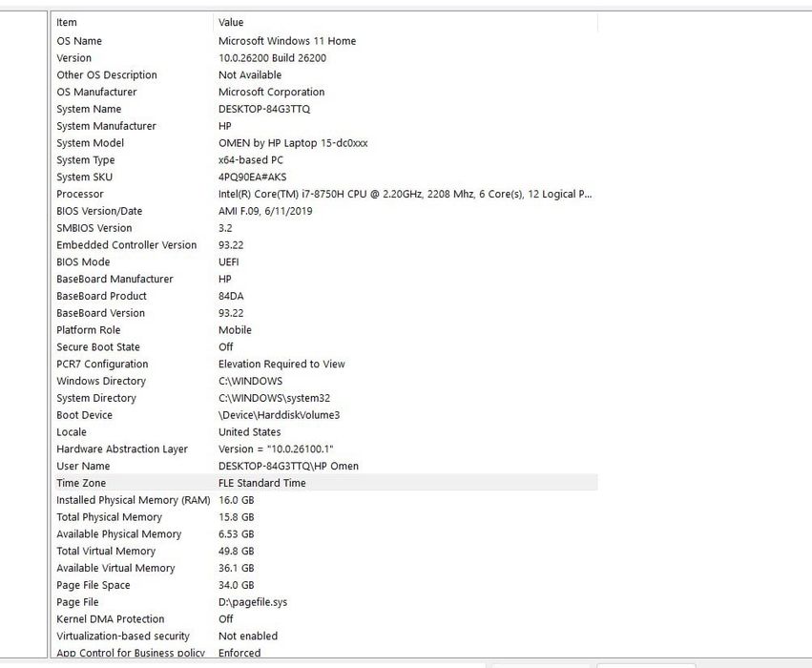The image size is (812, 668).
Task: Select the PCR7 Configuration row
Action: click(102, 365)
